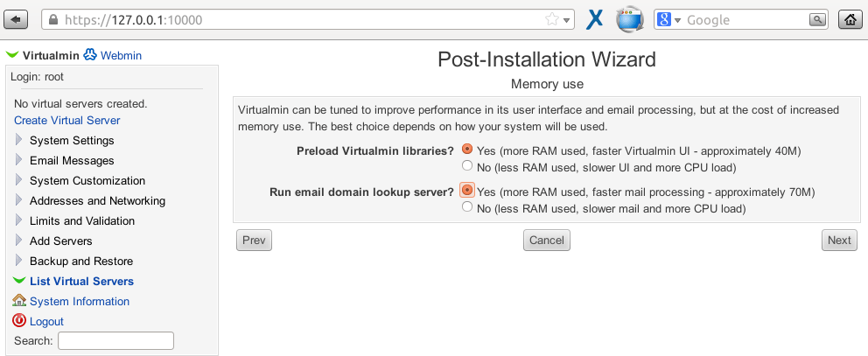
Task: Click the System Information house icon
Action: 19,301
